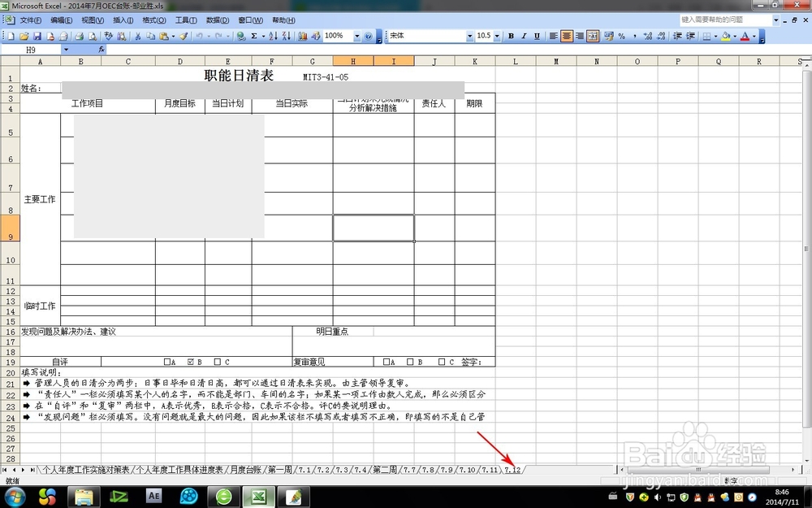Copy the selected cell
Image resolution: width=812 pixels, height=508 pixels.
pos(151,36)
